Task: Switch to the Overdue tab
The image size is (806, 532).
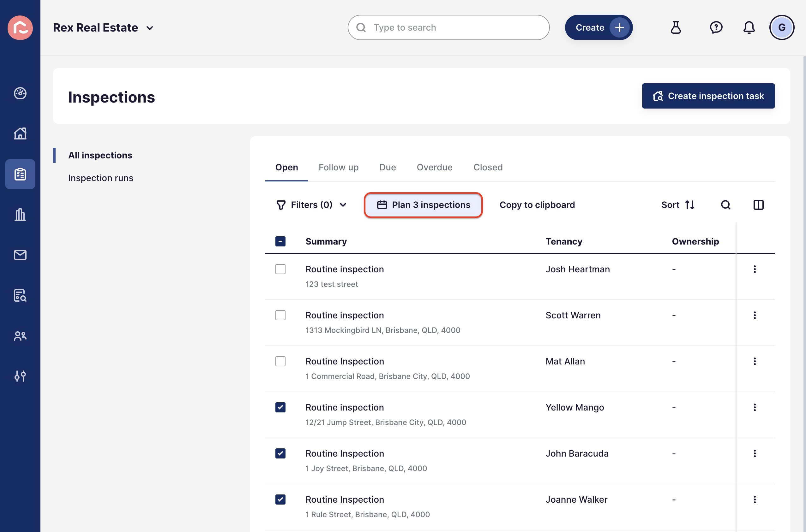Action: click(435, 167)
